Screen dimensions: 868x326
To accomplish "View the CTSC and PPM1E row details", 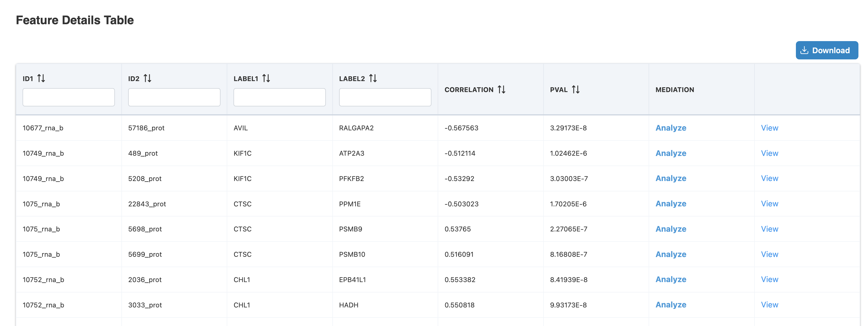I will pos(769,204).
